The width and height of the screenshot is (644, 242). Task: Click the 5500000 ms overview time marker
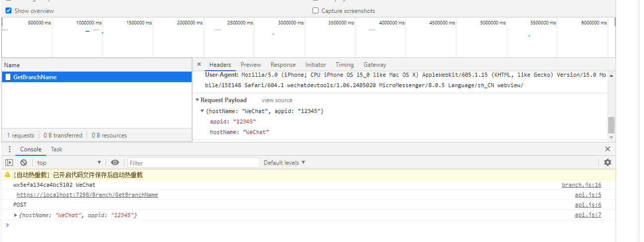coord(543,23)
